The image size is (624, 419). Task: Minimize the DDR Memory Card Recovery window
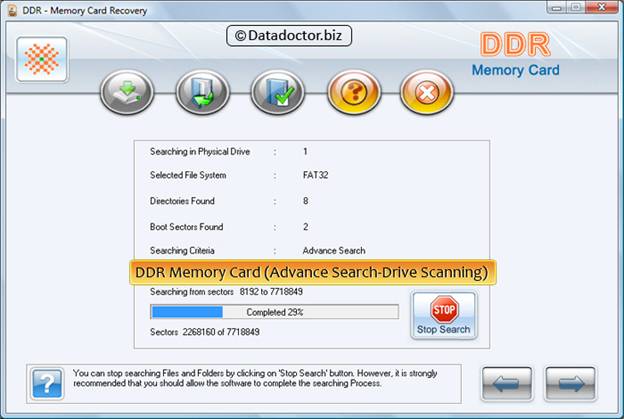click(556, 7)
